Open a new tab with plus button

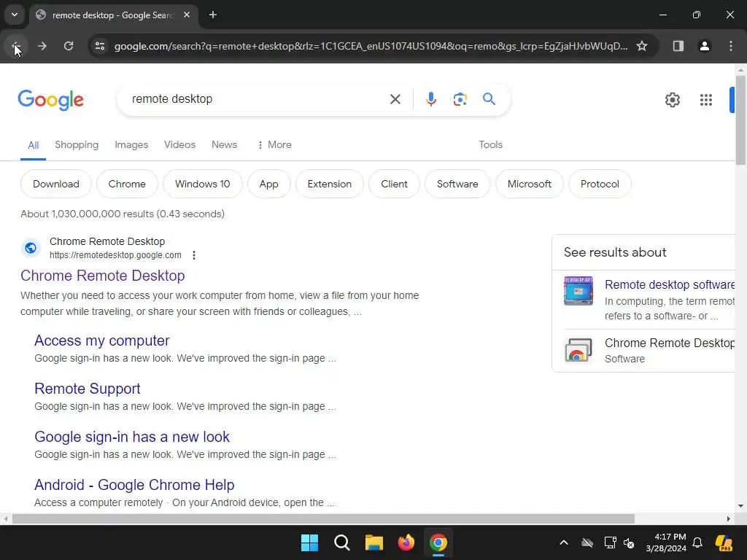(x=213, y=15)
